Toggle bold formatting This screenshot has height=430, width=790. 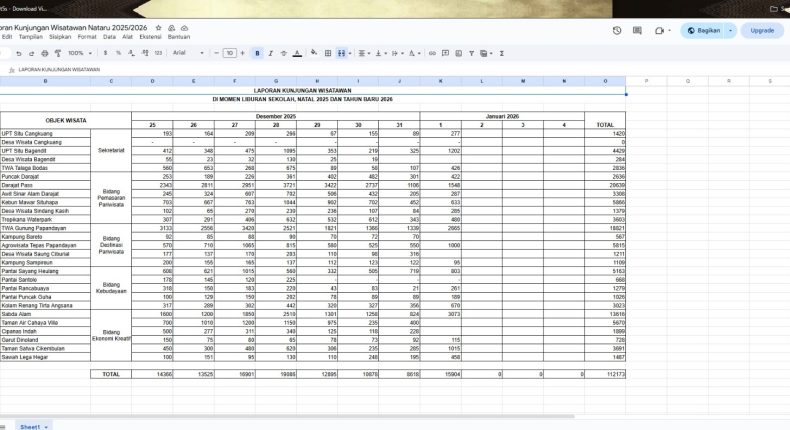coord(257,53)
